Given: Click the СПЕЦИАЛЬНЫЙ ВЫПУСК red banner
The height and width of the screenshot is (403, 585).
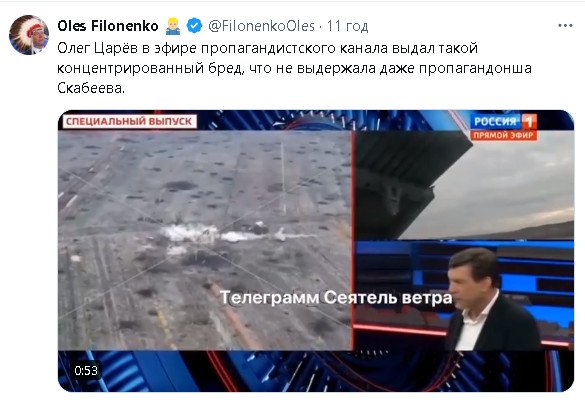Looking at the screenshot, I should coord(129,121).
